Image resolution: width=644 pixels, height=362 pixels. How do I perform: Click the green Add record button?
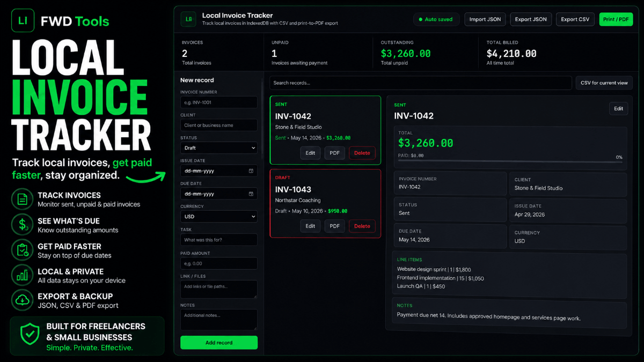click(x=219, y=343)
